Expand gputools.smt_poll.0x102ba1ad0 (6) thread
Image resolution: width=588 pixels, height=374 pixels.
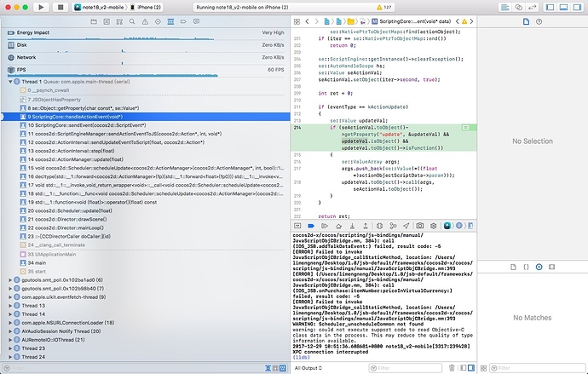coord(10,280)
